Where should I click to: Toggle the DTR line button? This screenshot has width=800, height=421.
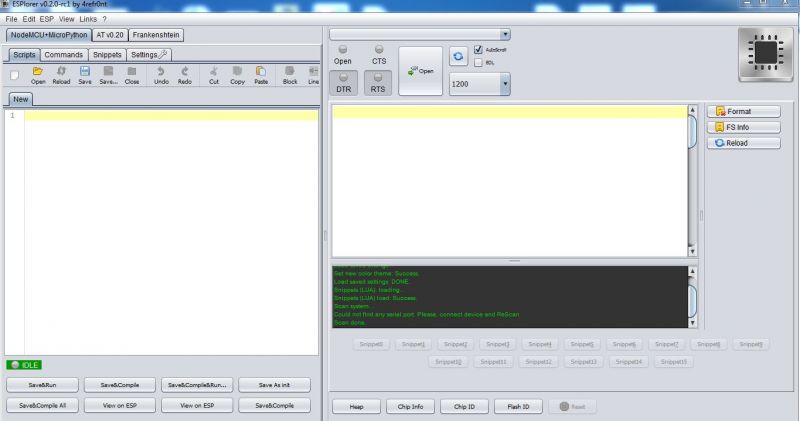(x=343, y=83)
